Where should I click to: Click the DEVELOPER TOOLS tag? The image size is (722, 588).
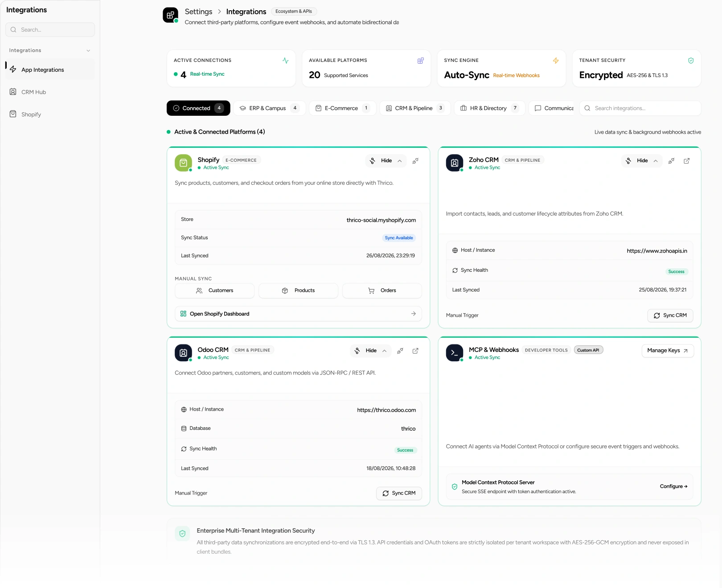point(546,350)
